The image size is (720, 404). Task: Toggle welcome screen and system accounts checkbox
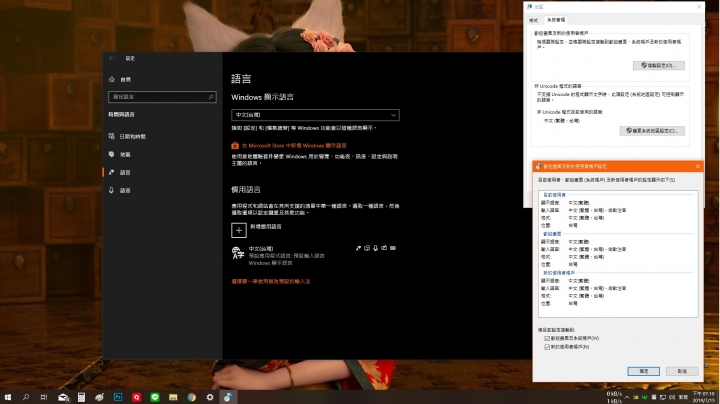tap(547, 338)
